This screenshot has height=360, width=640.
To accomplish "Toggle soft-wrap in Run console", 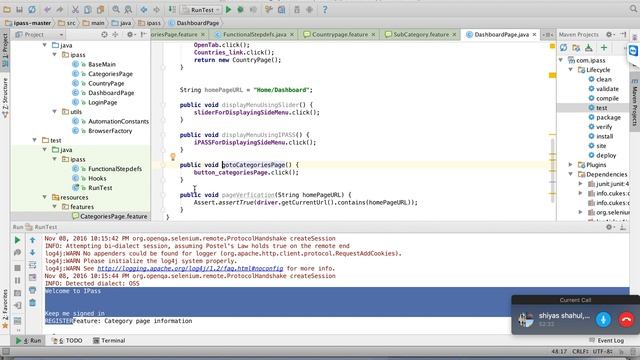I will click(33, 265).
